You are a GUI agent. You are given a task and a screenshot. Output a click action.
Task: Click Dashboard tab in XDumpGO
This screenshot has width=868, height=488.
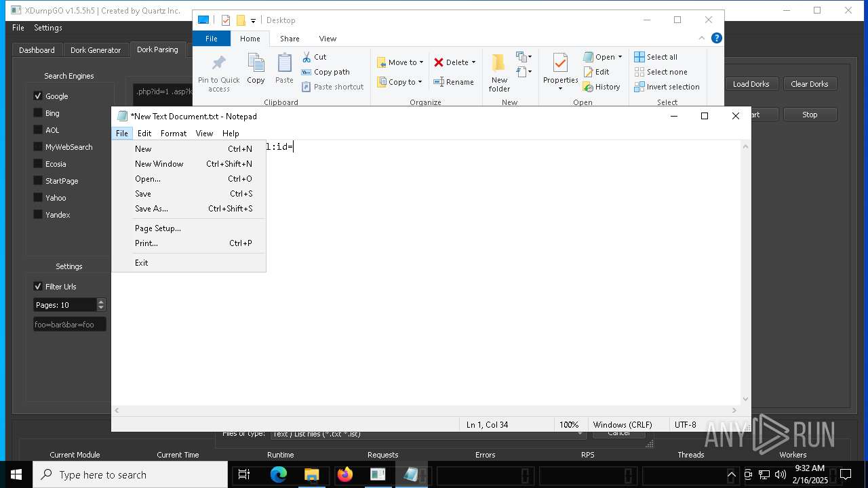pos(37,50)
